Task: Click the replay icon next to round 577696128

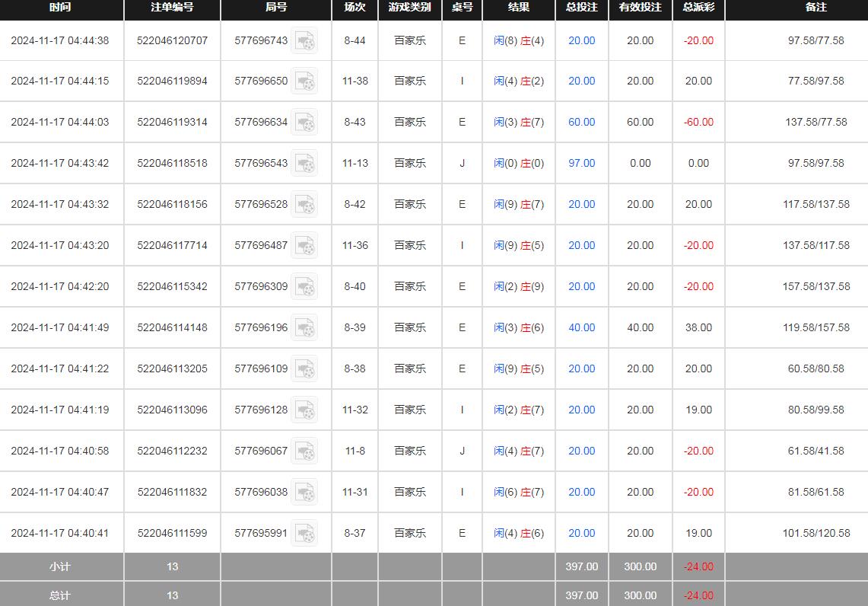Action: click(x=305, y=410)
